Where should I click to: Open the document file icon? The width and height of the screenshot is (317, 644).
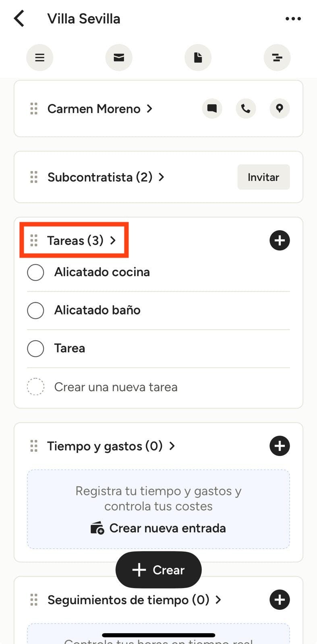[x=198, y=58]
